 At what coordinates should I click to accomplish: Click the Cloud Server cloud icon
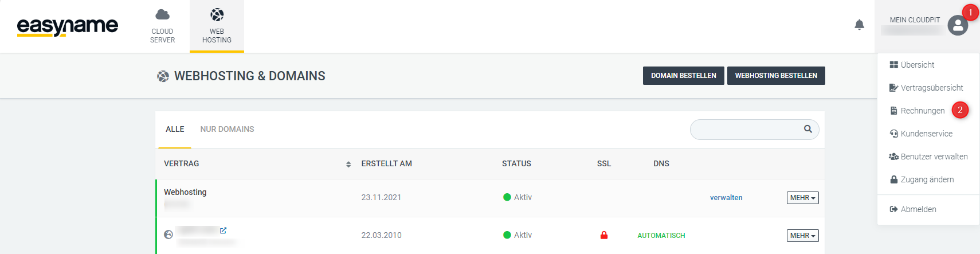(x=163, y=14)
